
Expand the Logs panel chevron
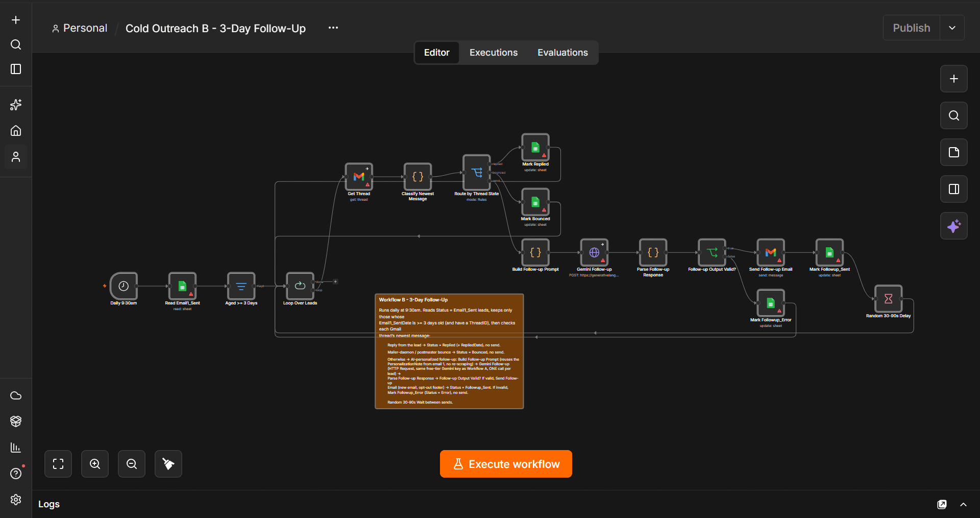tap(963, 504)
